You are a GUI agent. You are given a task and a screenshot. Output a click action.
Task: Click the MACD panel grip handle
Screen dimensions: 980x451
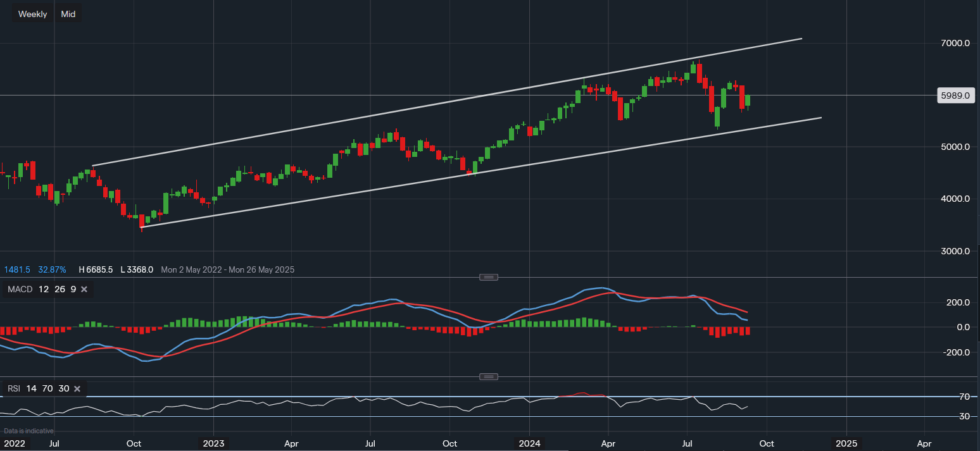(x=488, y=277)
